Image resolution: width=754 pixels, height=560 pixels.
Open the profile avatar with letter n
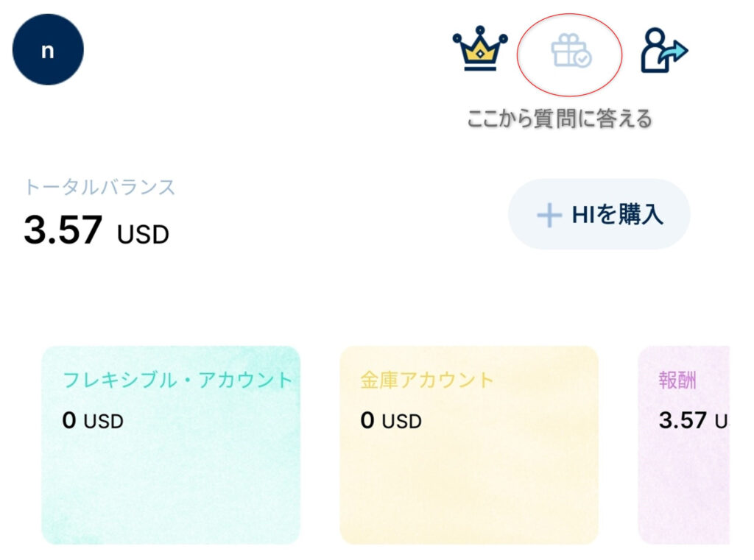(48, 49)
